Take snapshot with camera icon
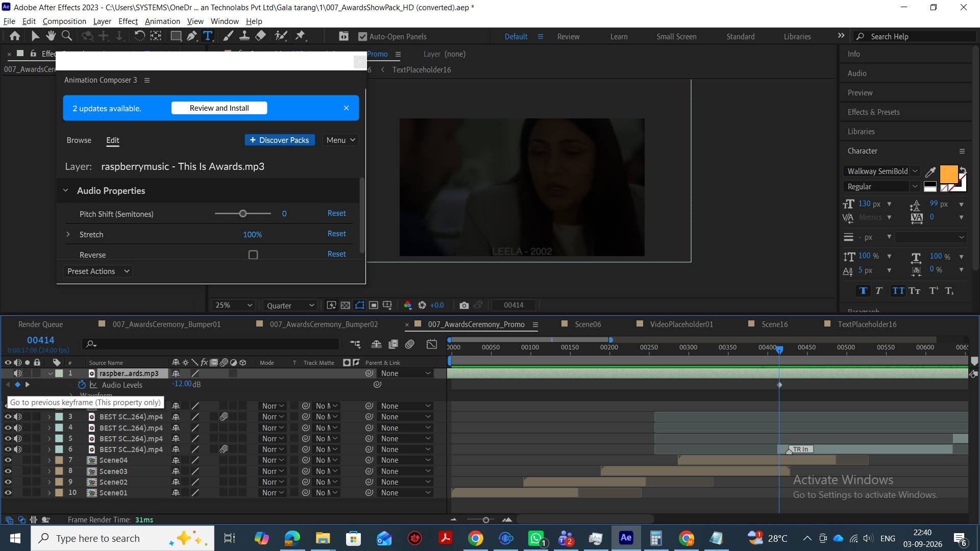This screenshot has width=980, height=551. (x=464, y=305)
